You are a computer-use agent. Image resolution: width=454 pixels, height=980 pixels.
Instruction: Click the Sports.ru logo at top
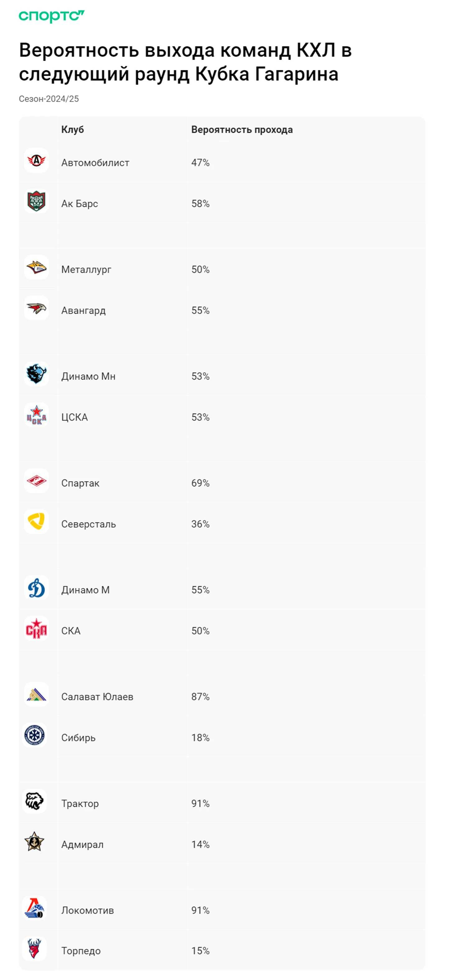pos(51,16)
